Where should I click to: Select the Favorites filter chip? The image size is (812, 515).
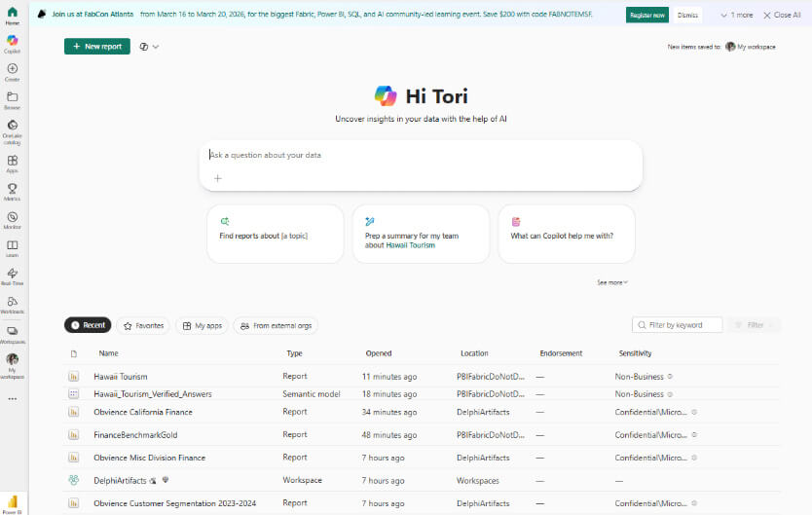click(142, 326)
